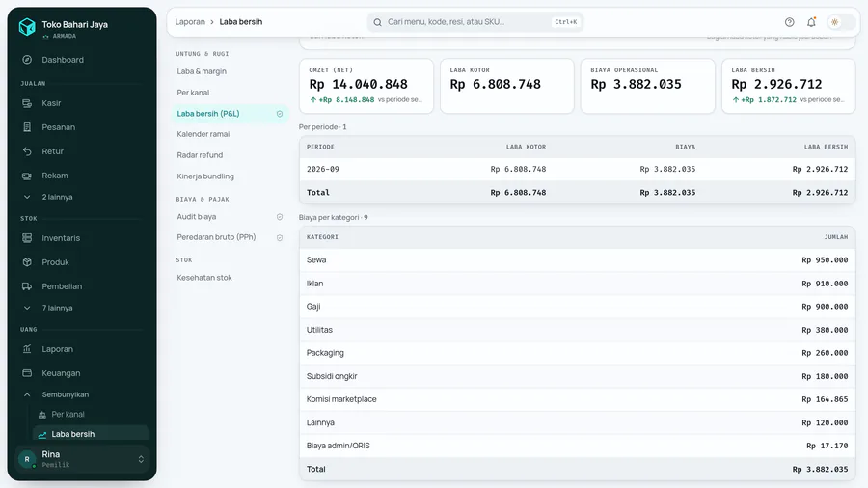
Task: Open the notifications bell
Action: pyautogui.click(x=811, y=22)
